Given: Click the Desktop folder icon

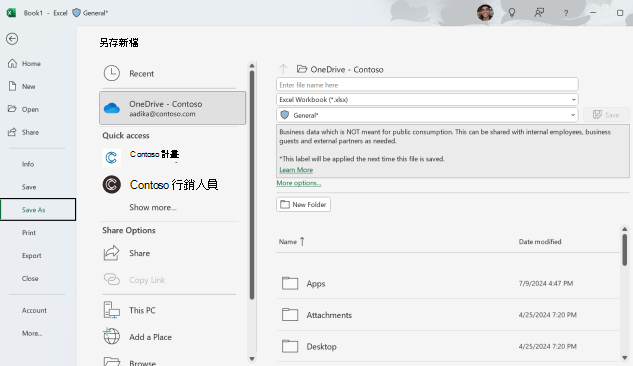Looking at the screenshot, I should [290, 346].
